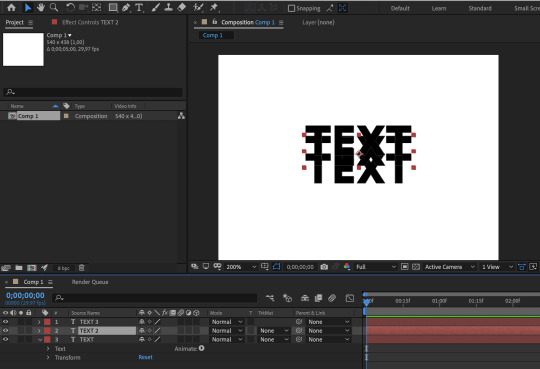Expand the TEXT 3 layer properties

point(39,322)
